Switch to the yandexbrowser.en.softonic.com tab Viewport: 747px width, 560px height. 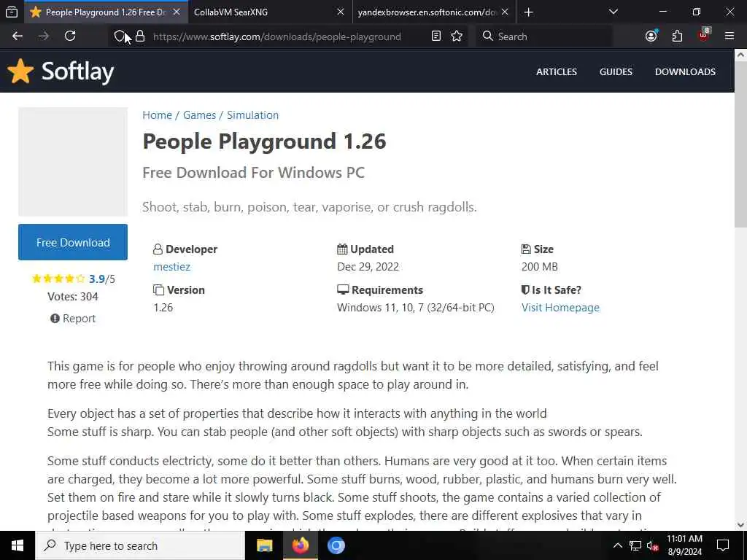pyautogui.click(x=434, y=12)
